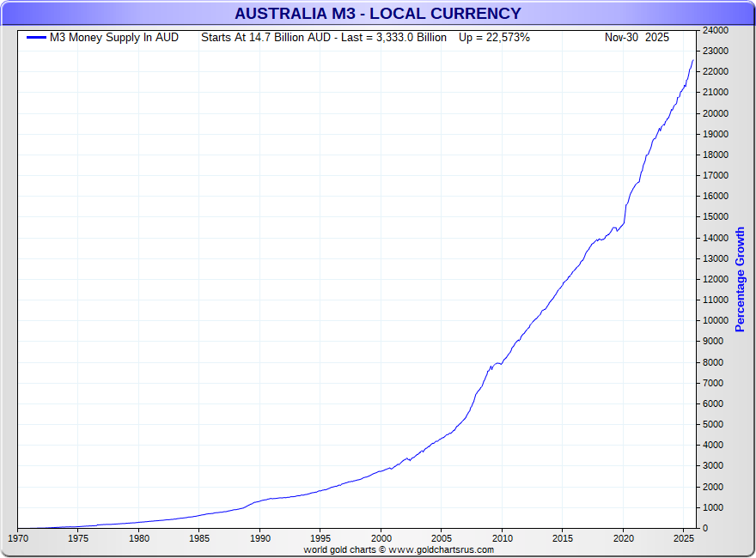
Task: Click the y-axis value 16000
Action: [716, 197]
